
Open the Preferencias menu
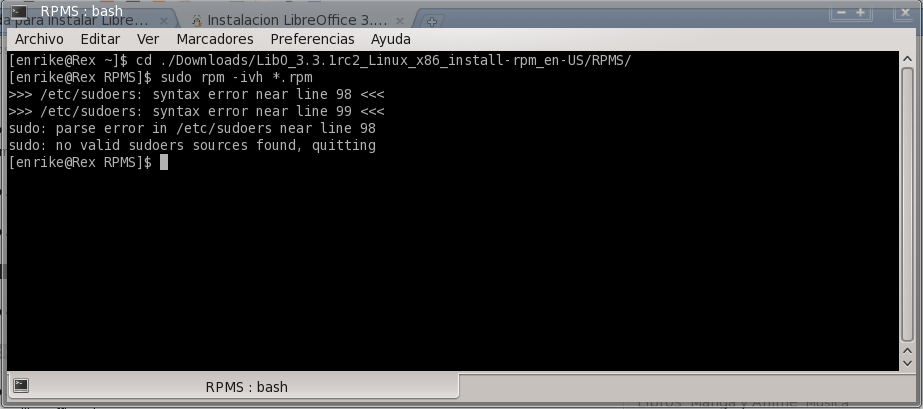tap(313, 39)
